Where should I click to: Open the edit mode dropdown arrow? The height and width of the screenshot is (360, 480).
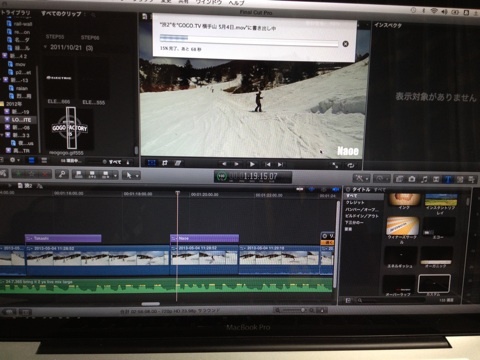pyautogui.click(x=115, y=175)
